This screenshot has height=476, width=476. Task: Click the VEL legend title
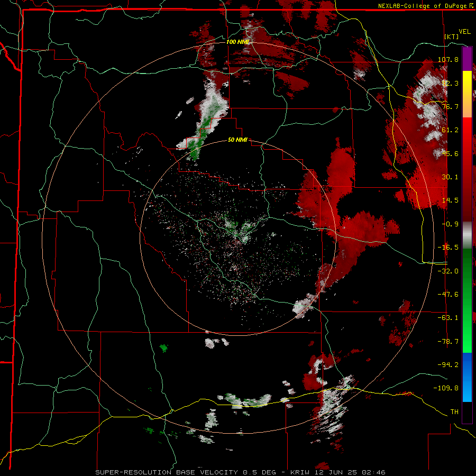[464, 32]
